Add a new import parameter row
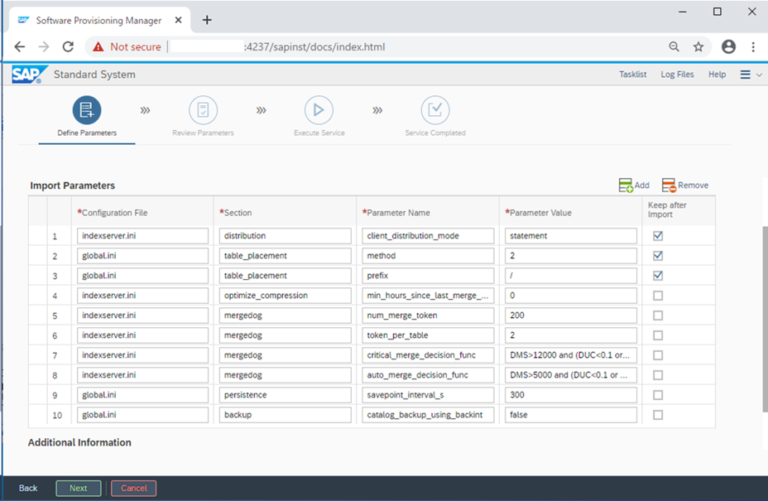768x501 pixels. (634, 185)
